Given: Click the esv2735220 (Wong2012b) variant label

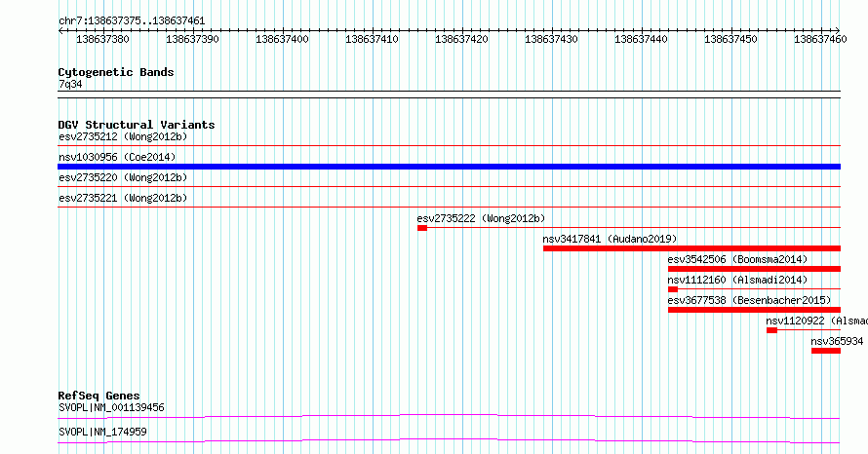Looking at the screenshot, I should [x=122, y=177].
